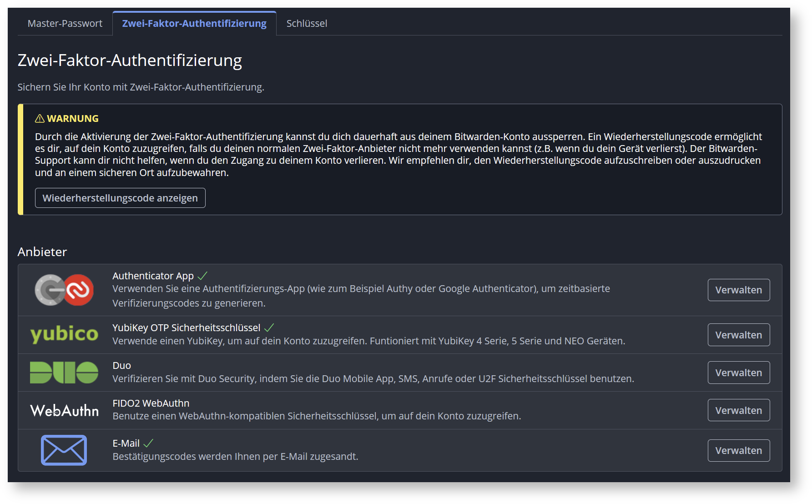Open Verwalten for FIDO2 WebAuthn
The height and width of the screenshot is (504, 812).
pos(738,410)
